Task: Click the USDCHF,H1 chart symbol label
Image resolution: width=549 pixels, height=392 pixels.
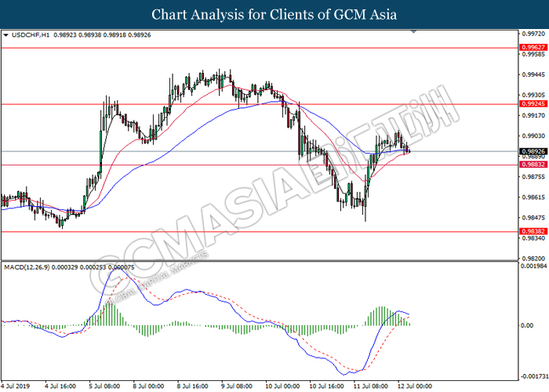Action: coord(28,35)
